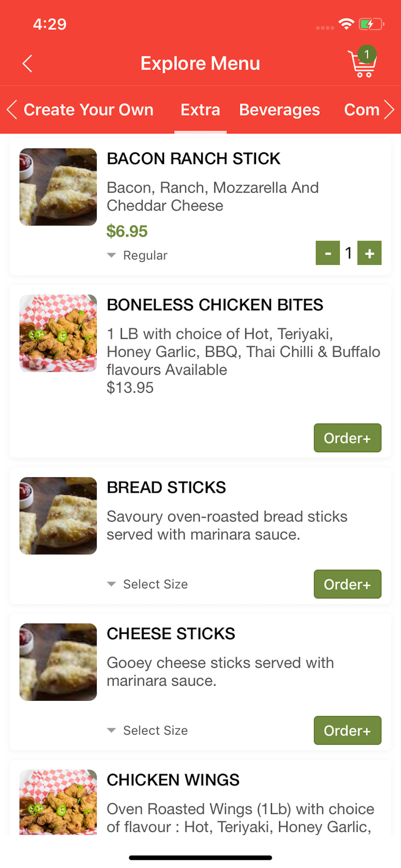Expand Select Size for Cheese Sticks

148,730
